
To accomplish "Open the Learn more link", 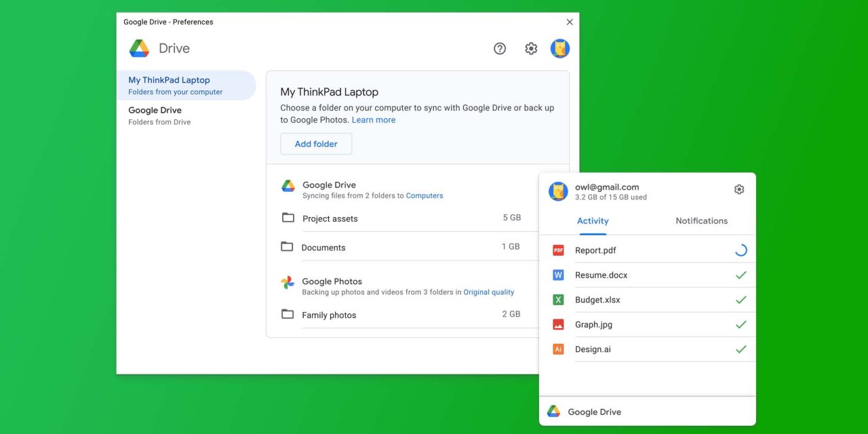I will tap(374, 119).
